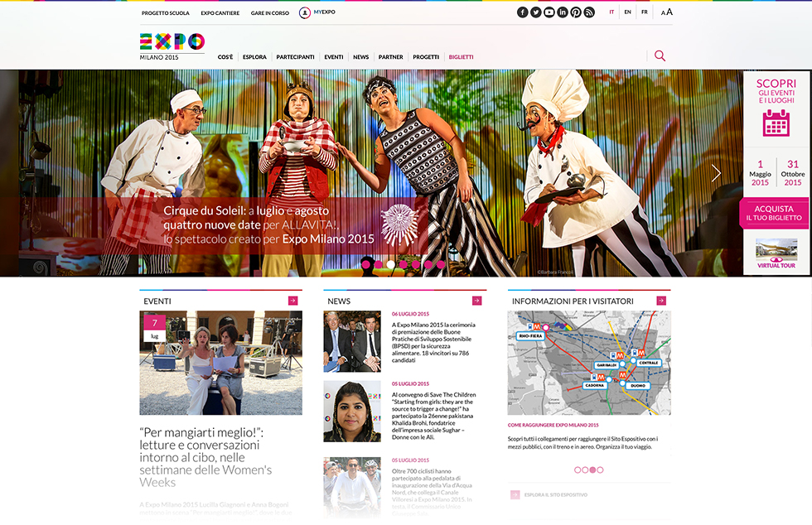Open the Milan metro map image

coord(589,363)
